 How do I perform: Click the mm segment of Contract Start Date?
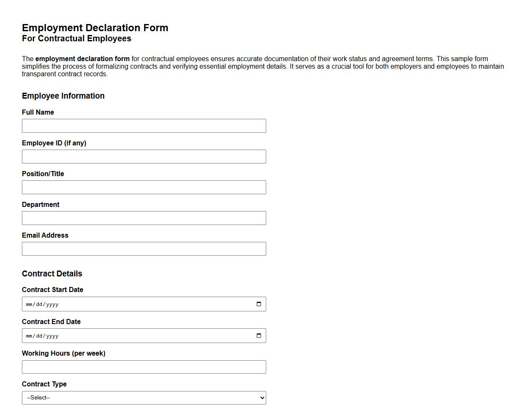(x=29, y=304)
